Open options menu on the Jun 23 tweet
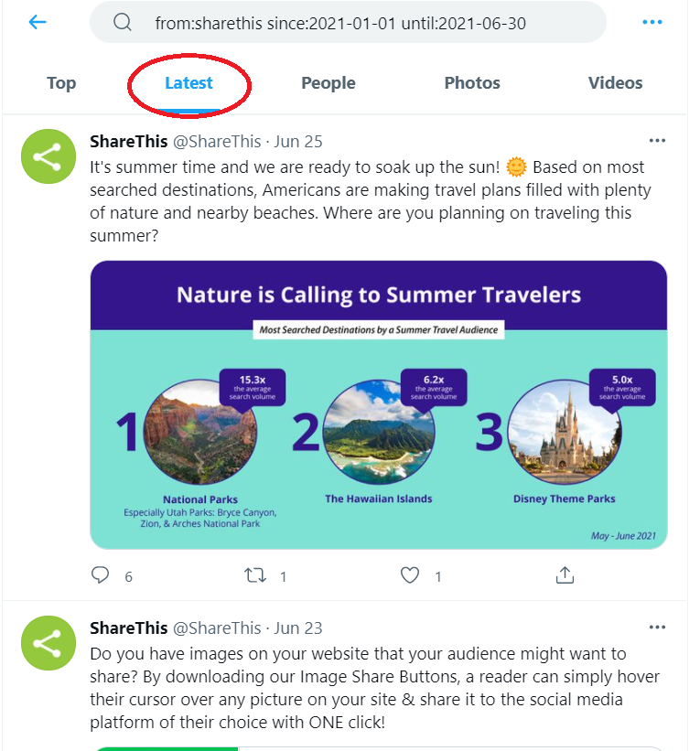This screenshot has width=700, height=751. [657, 627]
